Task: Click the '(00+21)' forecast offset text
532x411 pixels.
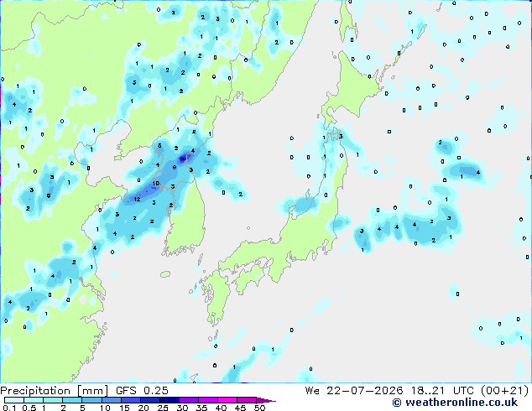Action: click(x=505, y=391)
